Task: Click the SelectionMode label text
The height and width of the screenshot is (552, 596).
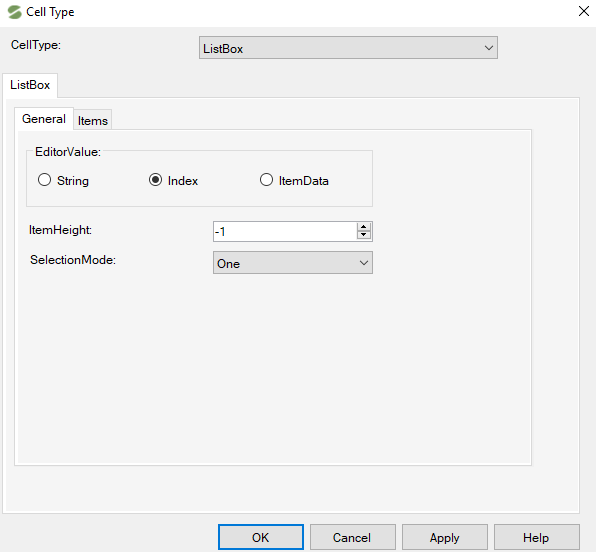Action: point(73,260)
